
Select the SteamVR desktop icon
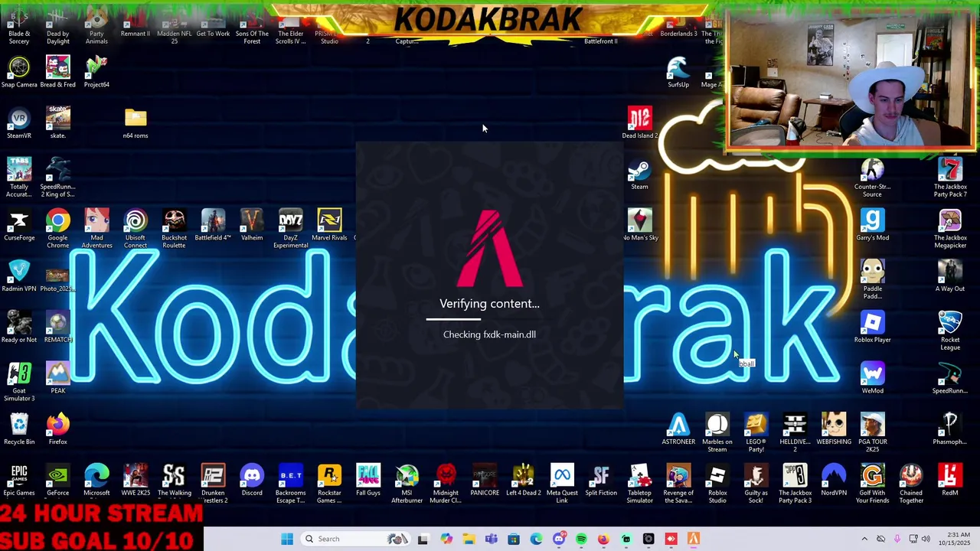pos(19,123)
